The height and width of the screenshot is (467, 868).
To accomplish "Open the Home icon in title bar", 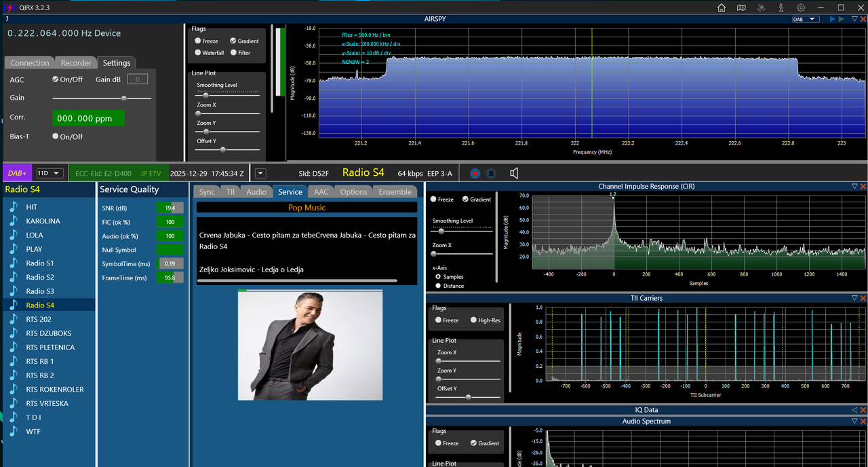I will click(722, 7).
